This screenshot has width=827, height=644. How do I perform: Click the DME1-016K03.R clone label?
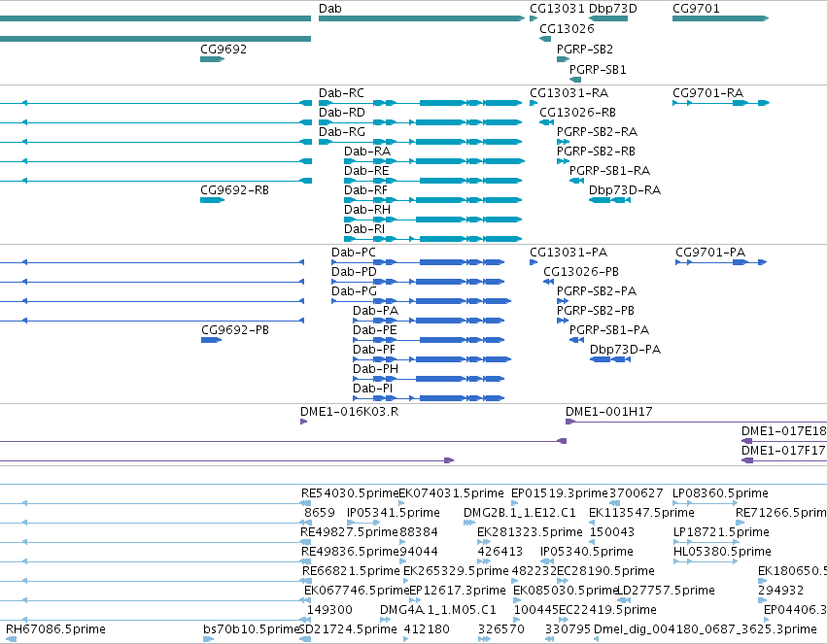coord(349,412)
